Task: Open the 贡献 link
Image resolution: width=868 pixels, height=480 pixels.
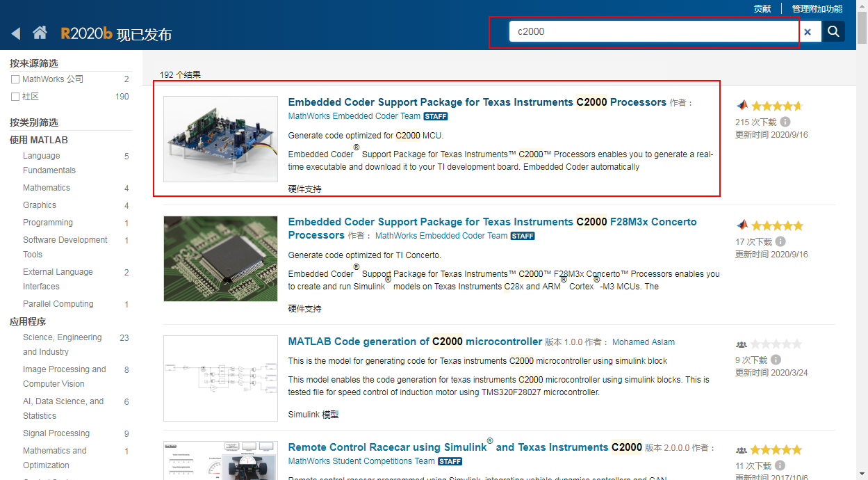Action: [762, 8]
